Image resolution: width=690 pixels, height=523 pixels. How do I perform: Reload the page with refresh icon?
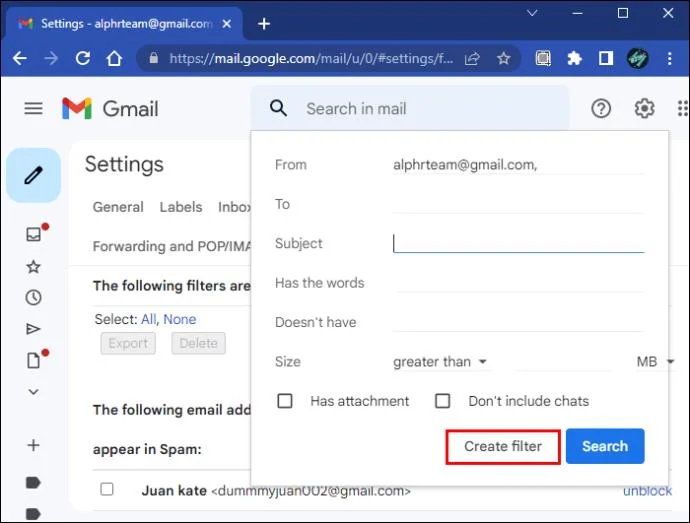83,58
